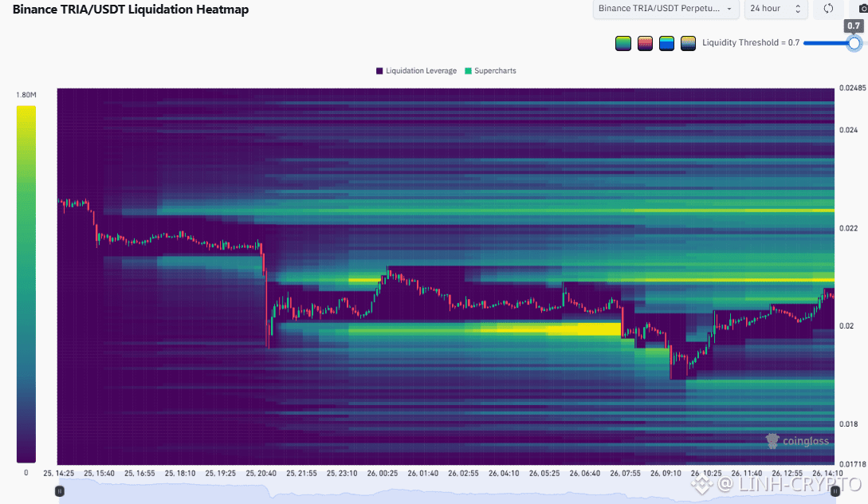Click the 26, 07:55 time axis label
868x504 pixels.
[x=626, y=474]
